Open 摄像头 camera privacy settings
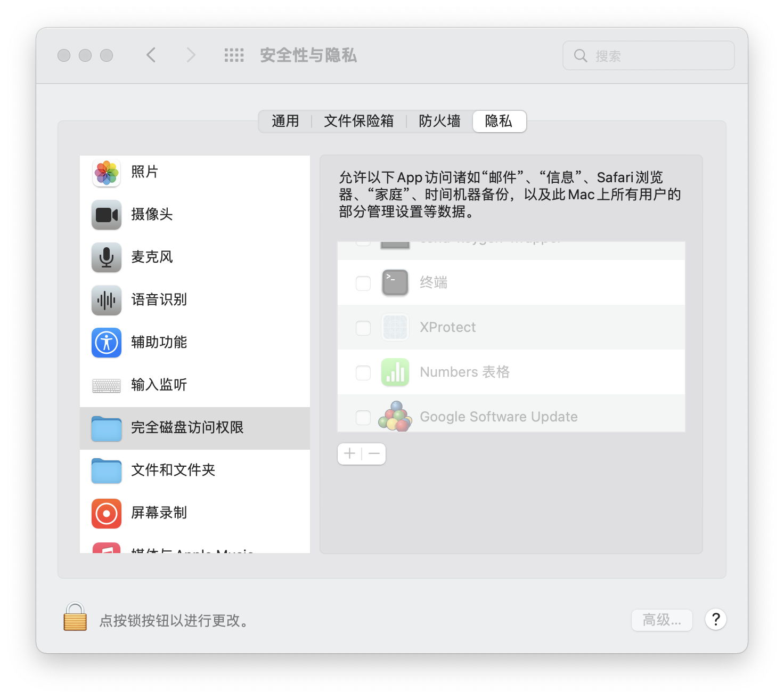Image resolution: width=784 pixels, height=698 pixels. click(x=107, y=215)
